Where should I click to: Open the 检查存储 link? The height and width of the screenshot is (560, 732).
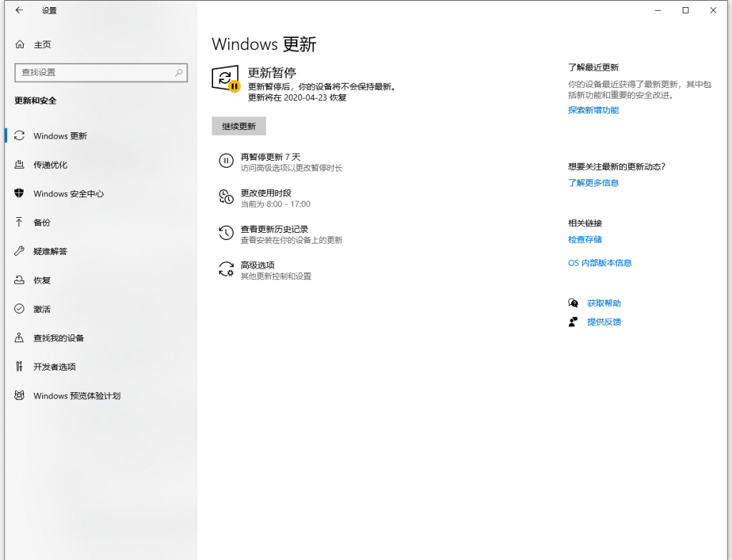[x=585, y=239]
